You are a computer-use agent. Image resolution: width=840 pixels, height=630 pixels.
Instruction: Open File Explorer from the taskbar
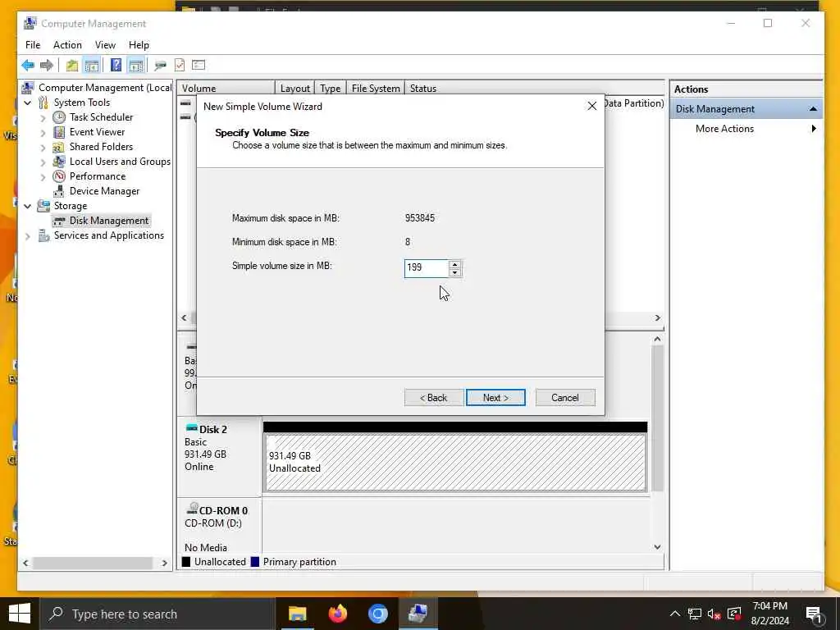point(297,614)
